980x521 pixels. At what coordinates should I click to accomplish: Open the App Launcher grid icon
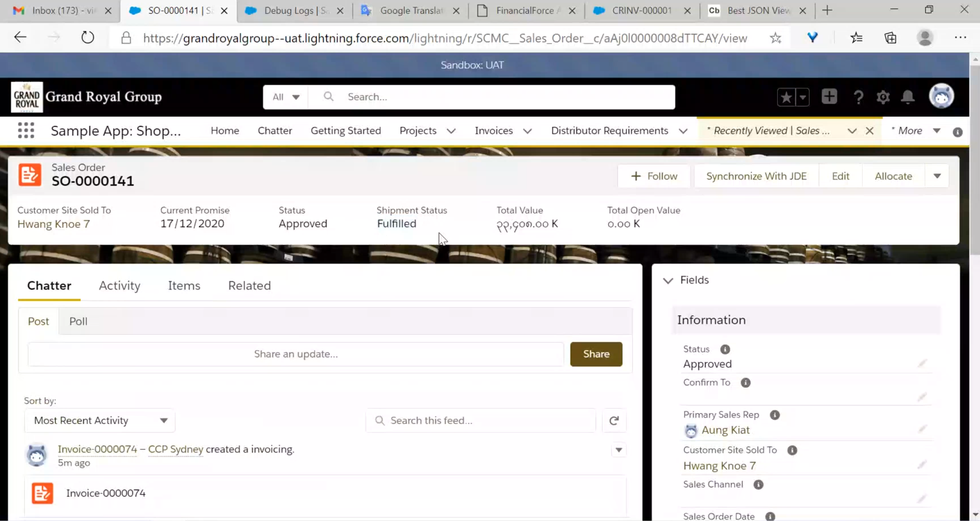26,130
